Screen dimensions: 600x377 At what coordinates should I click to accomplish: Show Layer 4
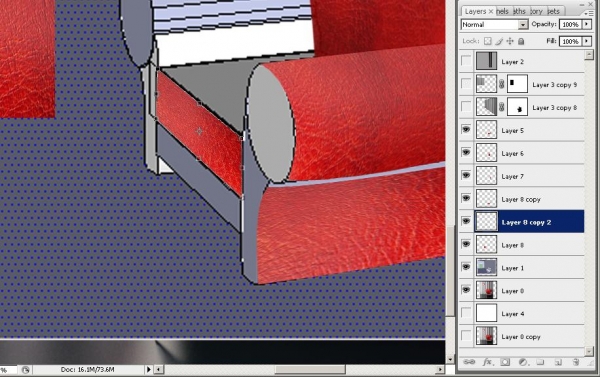click(466, 313)
